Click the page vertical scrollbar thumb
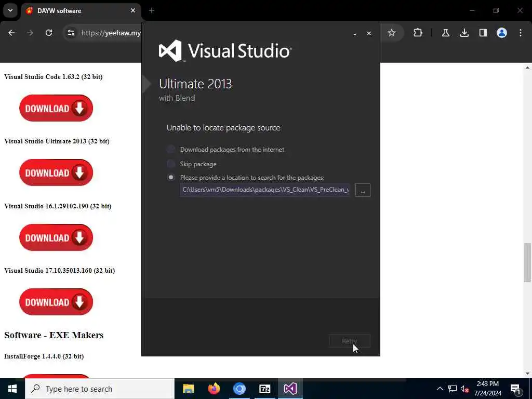The width and height of the screenshot is (532, 399). [x=527, y=262]
